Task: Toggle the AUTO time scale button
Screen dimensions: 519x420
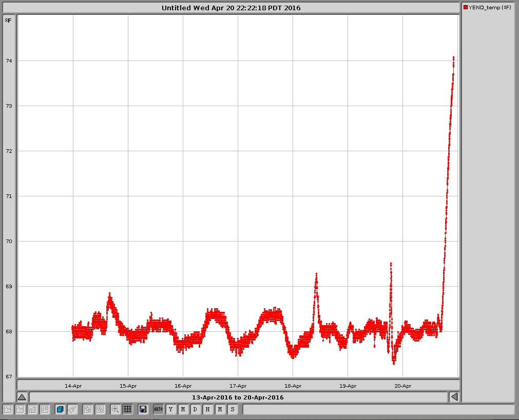Action: click(x=159, y=409)
